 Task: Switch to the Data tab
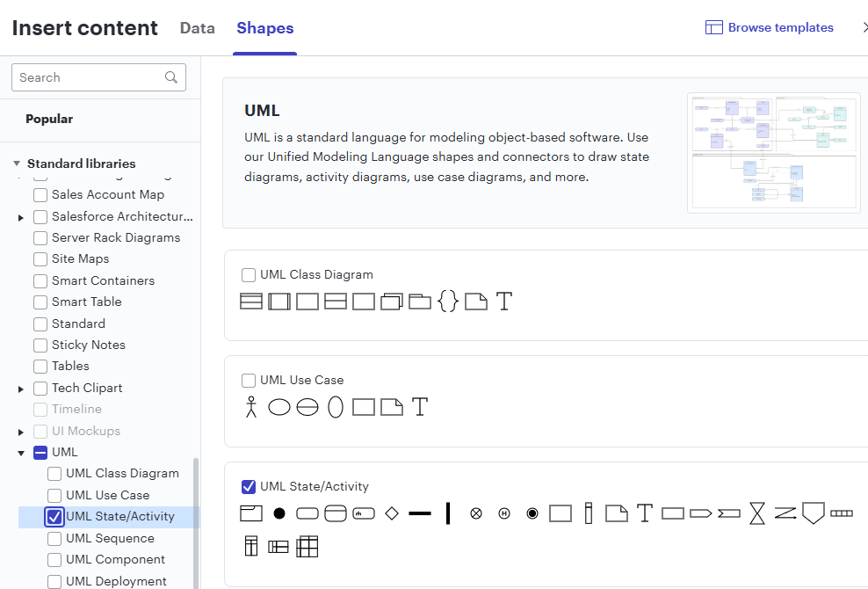[x=198, y=28]
